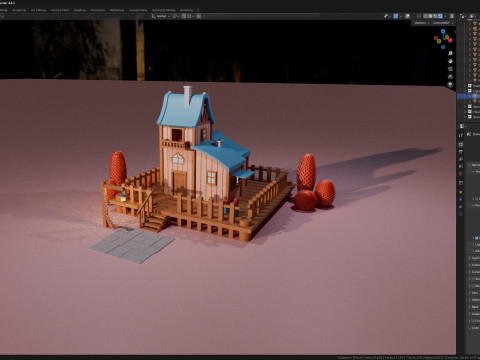Open the Texture Paint workspace tab
480x360 pixels.
[x=60, y=10]
